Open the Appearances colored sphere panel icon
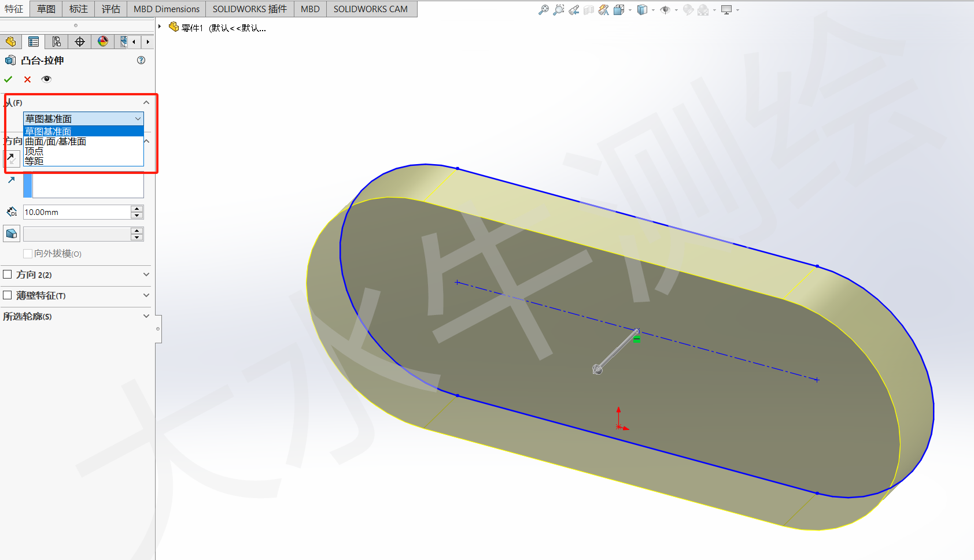This screenshot has height=560, width=974. [102, 41]
